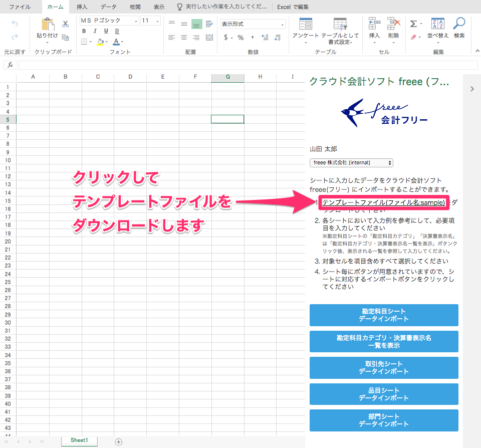The height and width of the screenshot is (448, 481).
Task: Align text left
Action: (x=172, y=38)
